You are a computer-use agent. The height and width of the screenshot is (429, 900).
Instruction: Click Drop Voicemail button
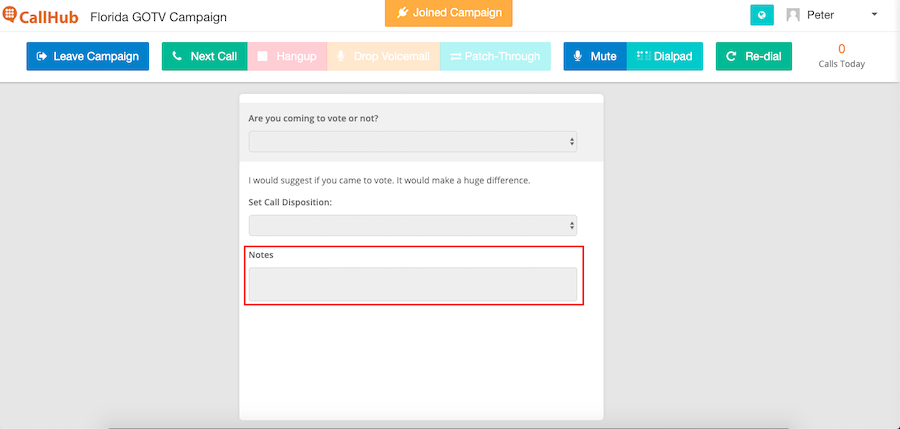[383, 56]
